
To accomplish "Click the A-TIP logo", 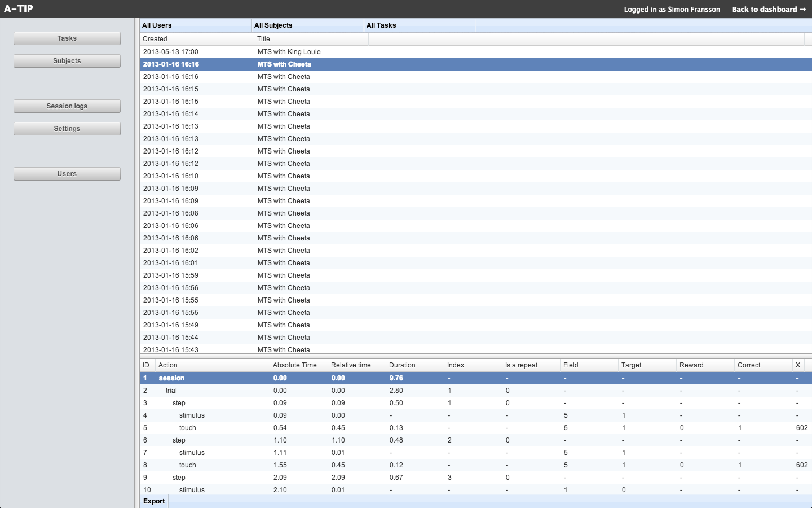I will tap(19, 9).
